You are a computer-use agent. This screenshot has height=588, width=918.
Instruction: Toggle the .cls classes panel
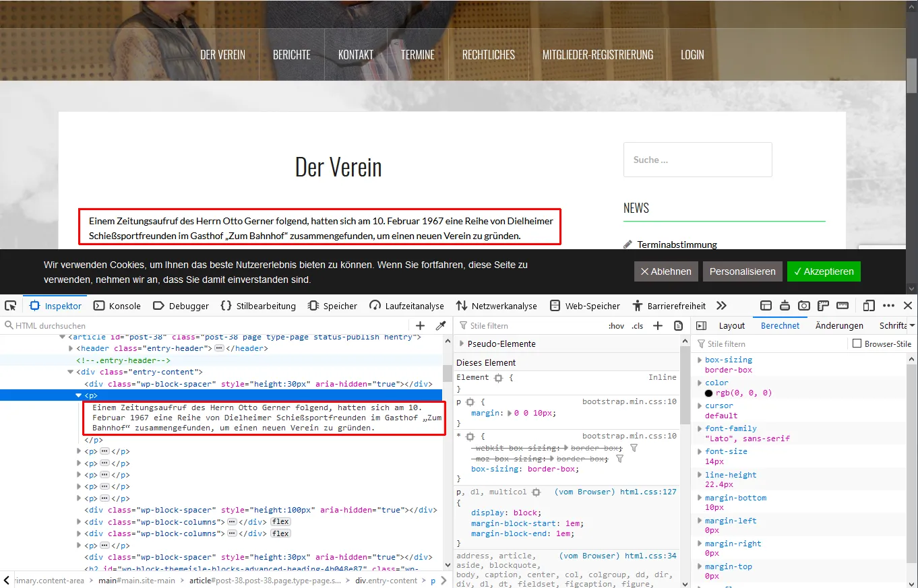click(x=637, y=326)
